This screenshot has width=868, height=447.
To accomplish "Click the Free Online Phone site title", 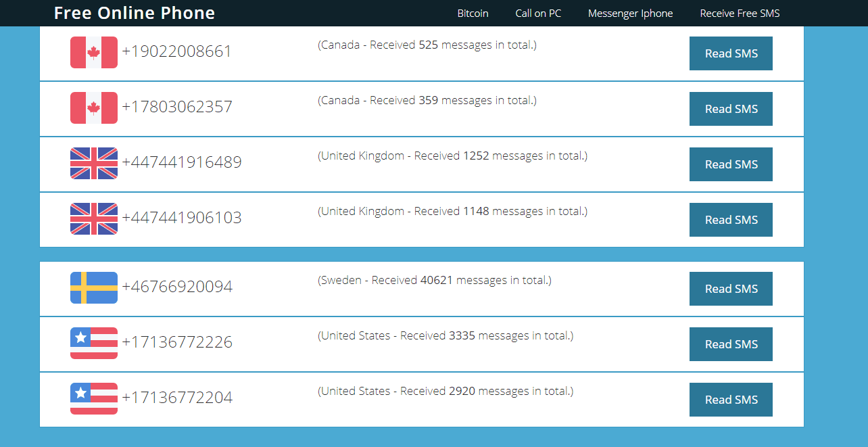I will click(134, 13).
